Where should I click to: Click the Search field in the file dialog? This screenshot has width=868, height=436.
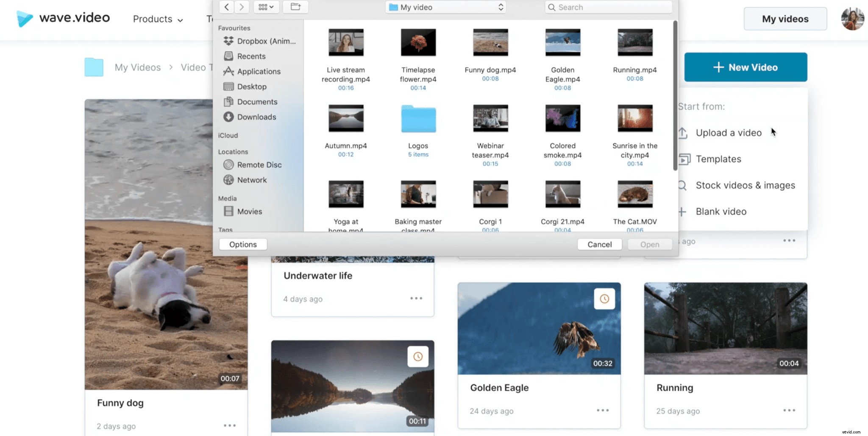point(608,7)
